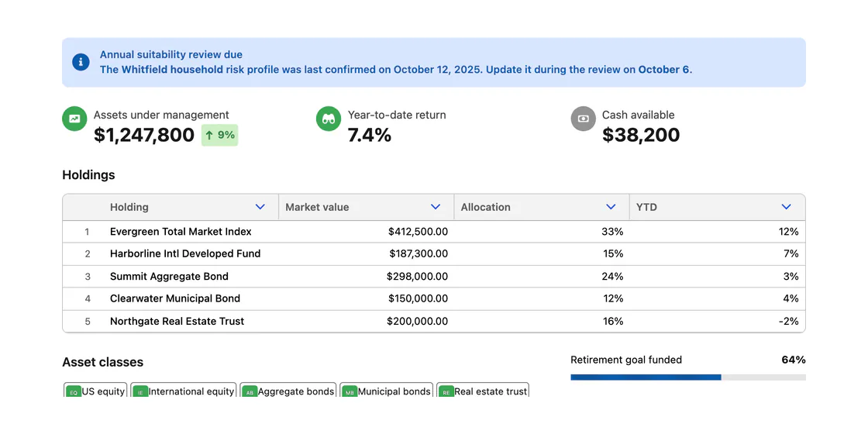Click Clearwater Municipal Bond holding

175,298
